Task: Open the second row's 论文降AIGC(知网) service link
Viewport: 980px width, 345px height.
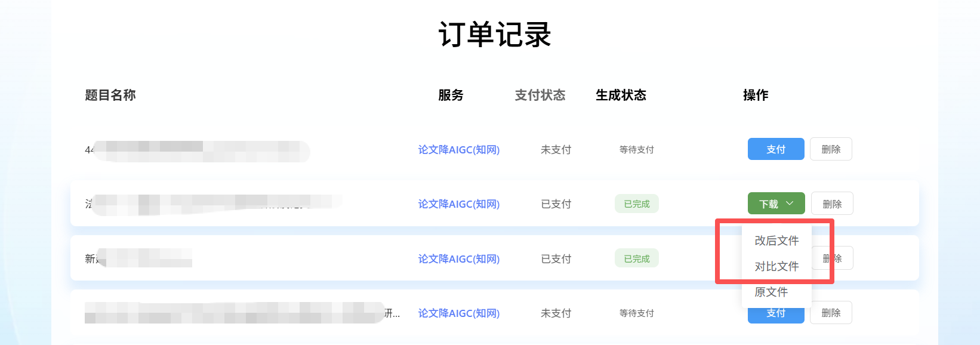Action: coord(458,204)
